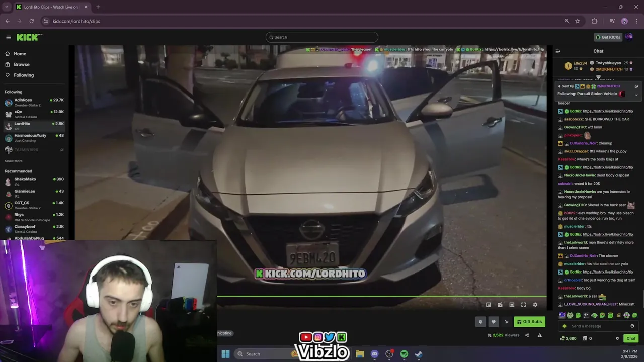The image size is (644, 362).
Task: Reload the browser page
Action: click(x=31, y=21)
